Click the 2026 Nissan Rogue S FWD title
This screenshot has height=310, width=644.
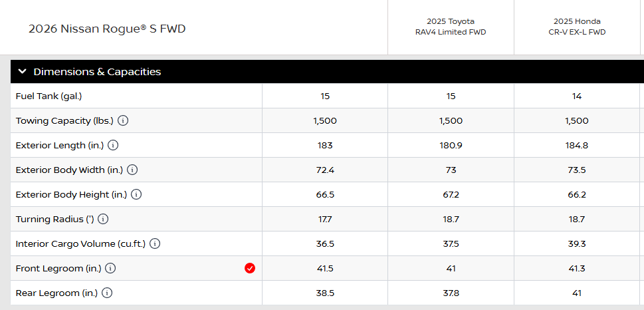coord(107,29)
